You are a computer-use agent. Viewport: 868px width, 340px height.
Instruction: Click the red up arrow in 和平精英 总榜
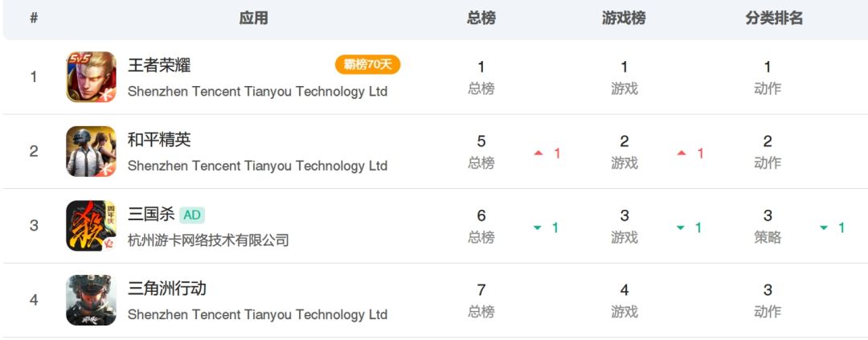click(x=538, y=153)
